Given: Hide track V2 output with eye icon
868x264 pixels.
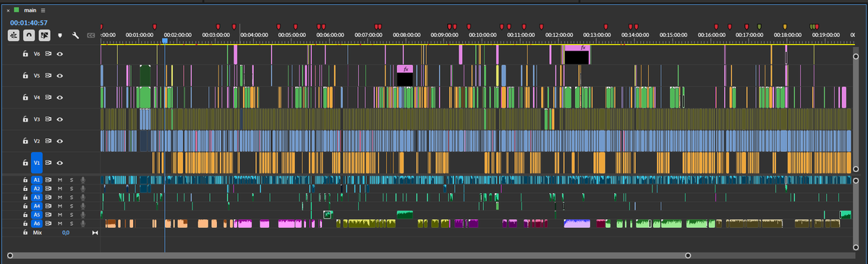Looking at the screenshot, I should (61, 140).
